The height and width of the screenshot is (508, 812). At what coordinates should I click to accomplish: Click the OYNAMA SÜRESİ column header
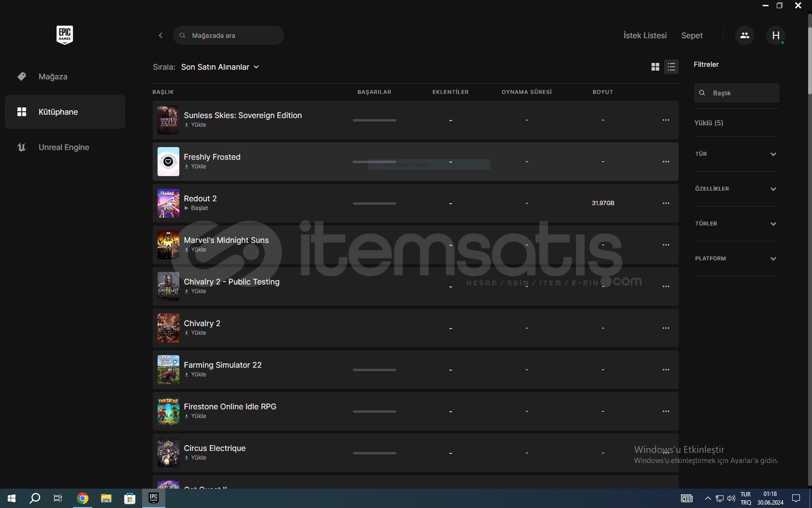[526, 92]
